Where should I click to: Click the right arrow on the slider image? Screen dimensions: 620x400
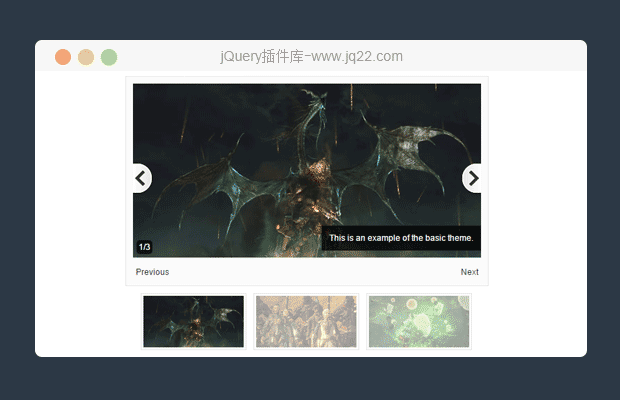[472, 178]
